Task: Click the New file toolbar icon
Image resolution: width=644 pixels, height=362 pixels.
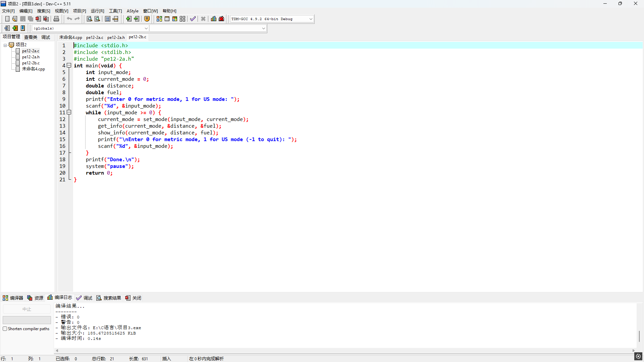Action: (x=7, y=19)
